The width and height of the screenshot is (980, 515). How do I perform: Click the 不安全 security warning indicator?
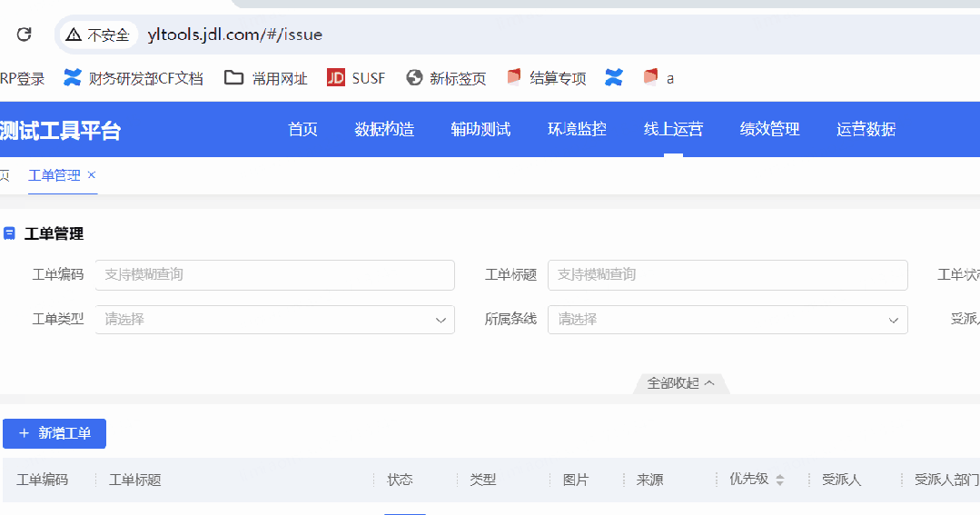click(98, 35)
